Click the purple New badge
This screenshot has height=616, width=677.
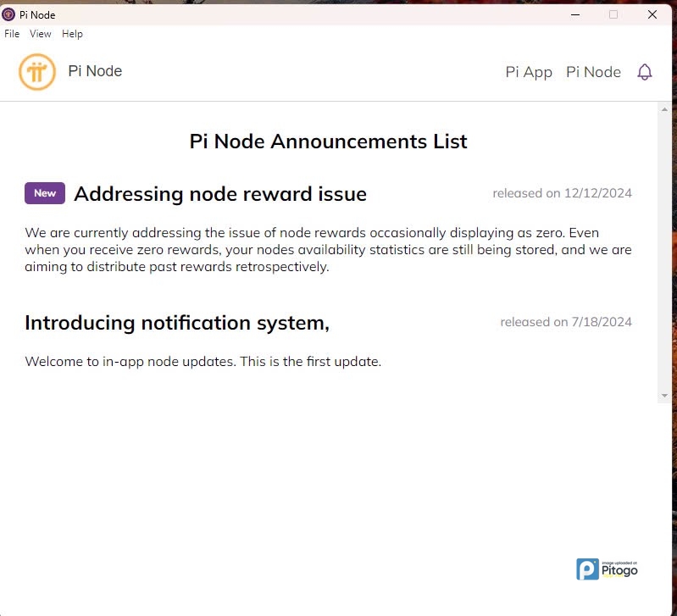(45, 193)
